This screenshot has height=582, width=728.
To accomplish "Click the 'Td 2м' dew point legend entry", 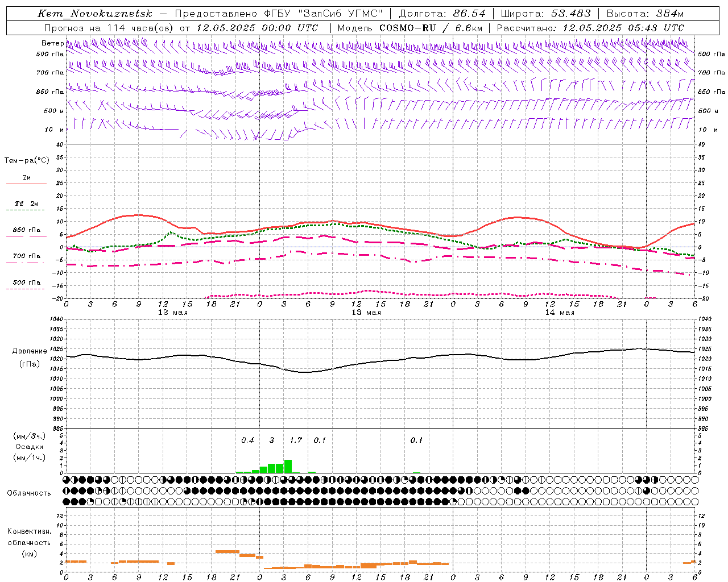I will click(x=26, y=203).
